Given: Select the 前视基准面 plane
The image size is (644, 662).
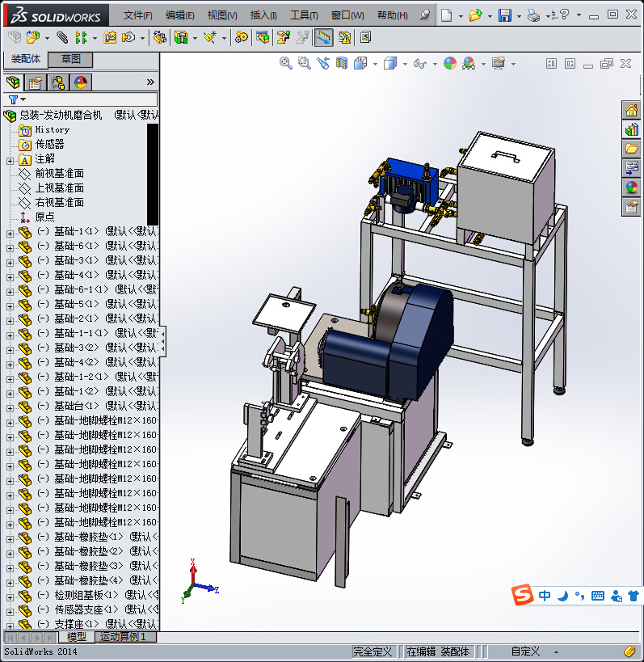Looking at the screenshot, I should pos(59,174).
